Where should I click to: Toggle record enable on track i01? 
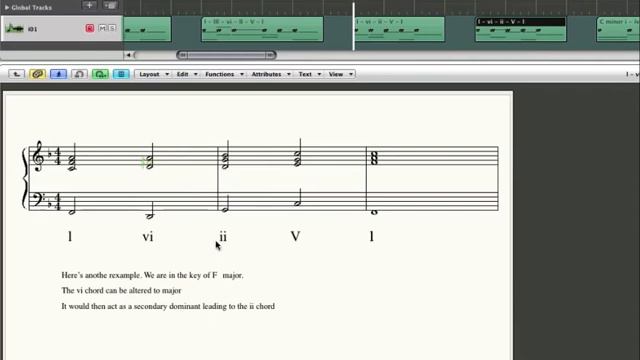click(x=89, y=28)
